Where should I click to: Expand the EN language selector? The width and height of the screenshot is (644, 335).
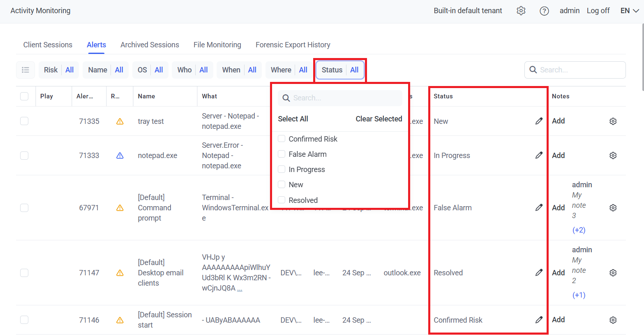tap(629, 11)
